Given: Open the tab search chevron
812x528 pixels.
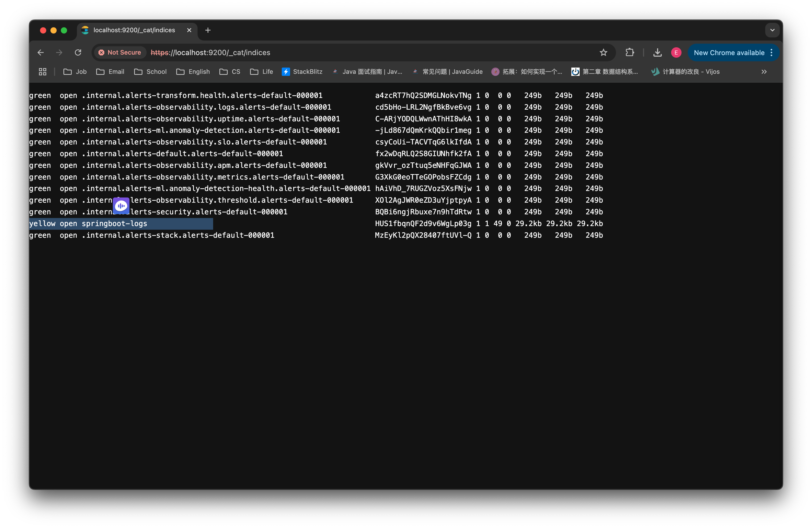Looking at the screenshot, I should (x=772, y=30).
